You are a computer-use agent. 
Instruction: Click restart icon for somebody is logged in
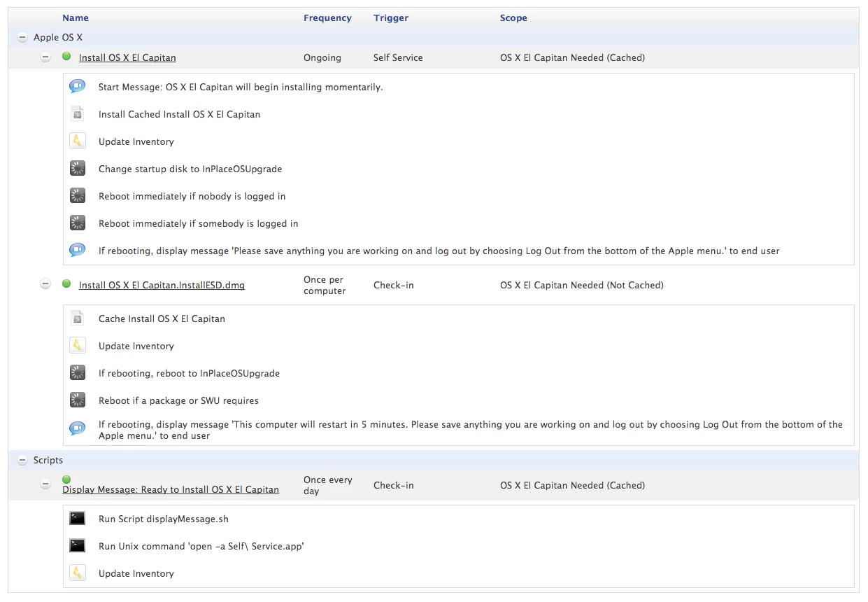[77, 223]
